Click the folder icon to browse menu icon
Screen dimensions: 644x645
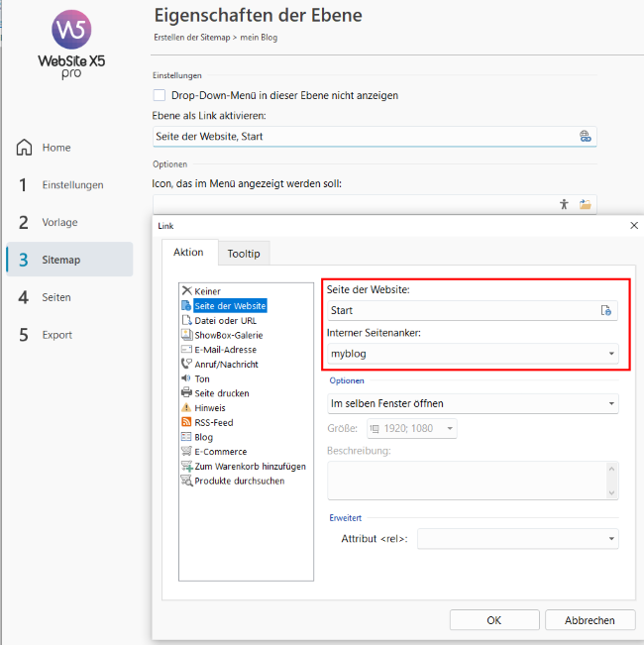point(585,204)
